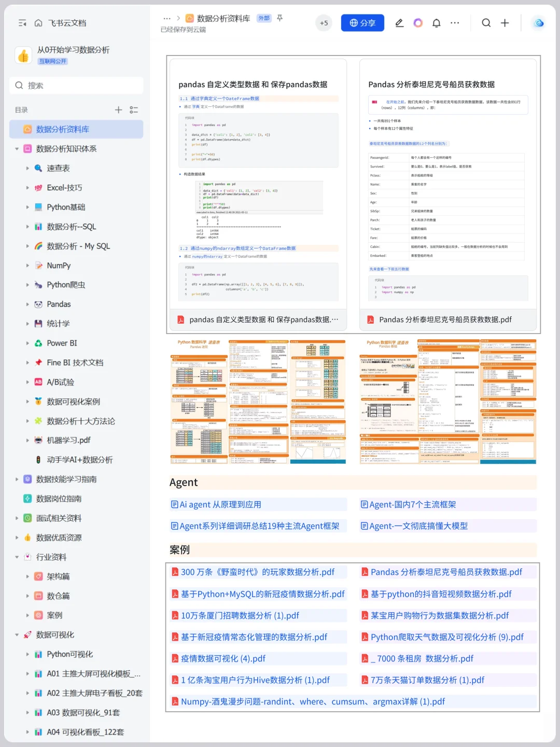
Task: Open 基于python的抖音短视频数据分析.pdf
Action: point(437,594)
